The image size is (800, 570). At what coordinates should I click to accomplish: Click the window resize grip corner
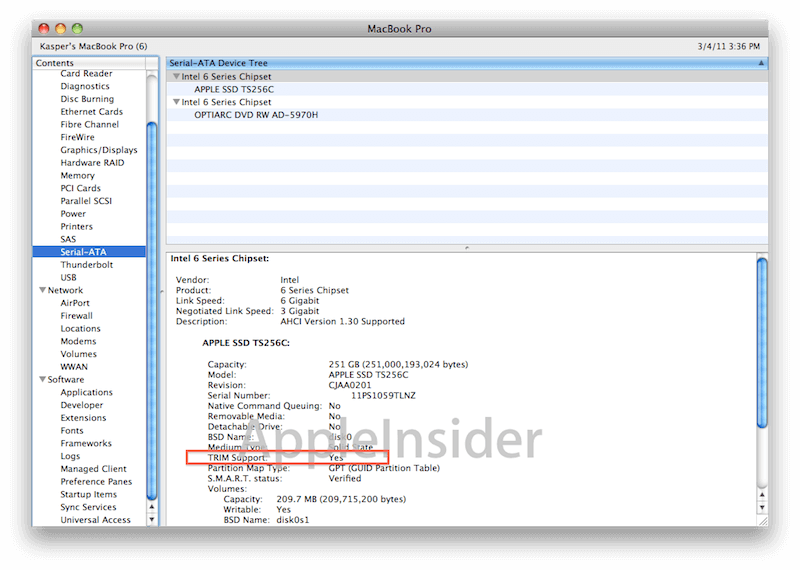tap(762, 521)
